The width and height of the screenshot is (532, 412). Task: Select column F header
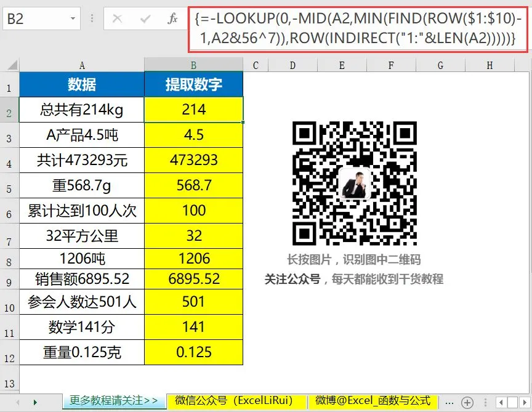click(391, 65)
